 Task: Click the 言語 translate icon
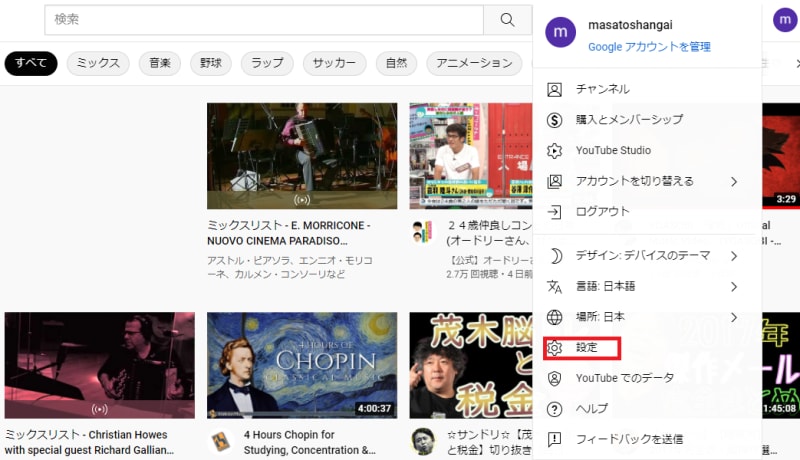555,287
